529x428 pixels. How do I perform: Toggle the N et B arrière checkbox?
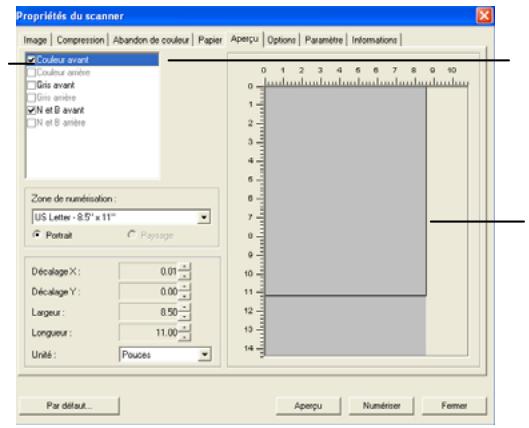click(x=31, y=123)
